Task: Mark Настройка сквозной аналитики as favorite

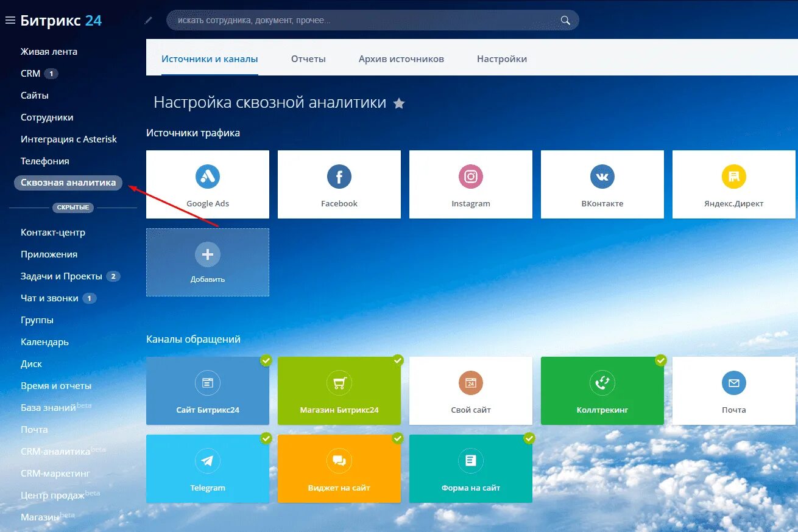Action: point(399,103)
